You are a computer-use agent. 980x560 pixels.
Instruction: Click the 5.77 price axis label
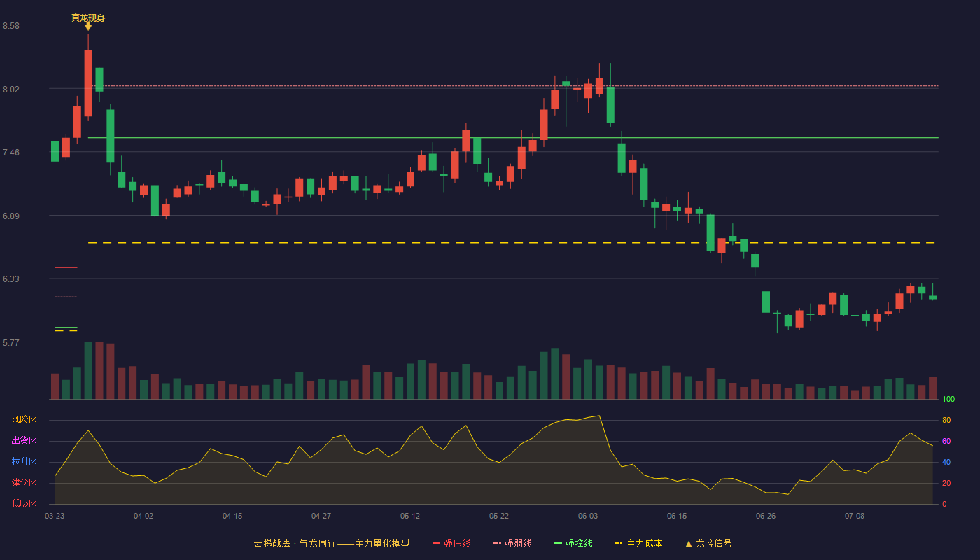click(11, 343)
